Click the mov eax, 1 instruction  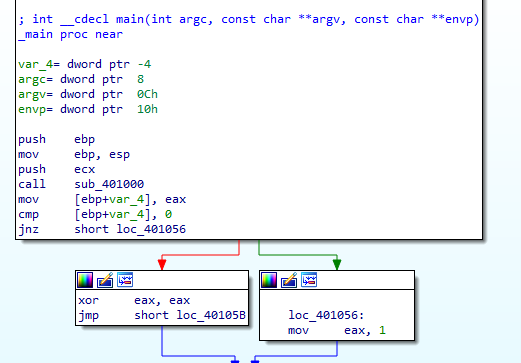pos(337,330)
